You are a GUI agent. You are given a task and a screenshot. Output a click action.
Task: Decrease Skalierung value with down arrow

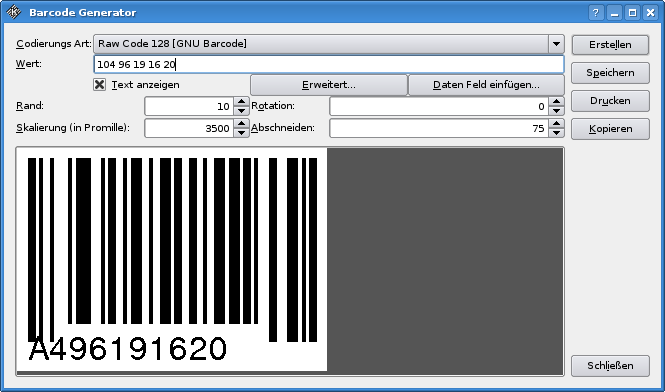click(241, 132)
